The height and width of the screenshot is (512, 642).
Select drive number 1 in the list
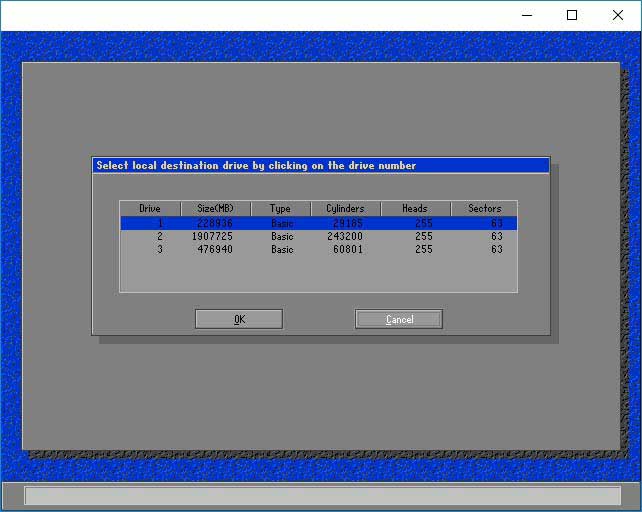pos(158,223)
